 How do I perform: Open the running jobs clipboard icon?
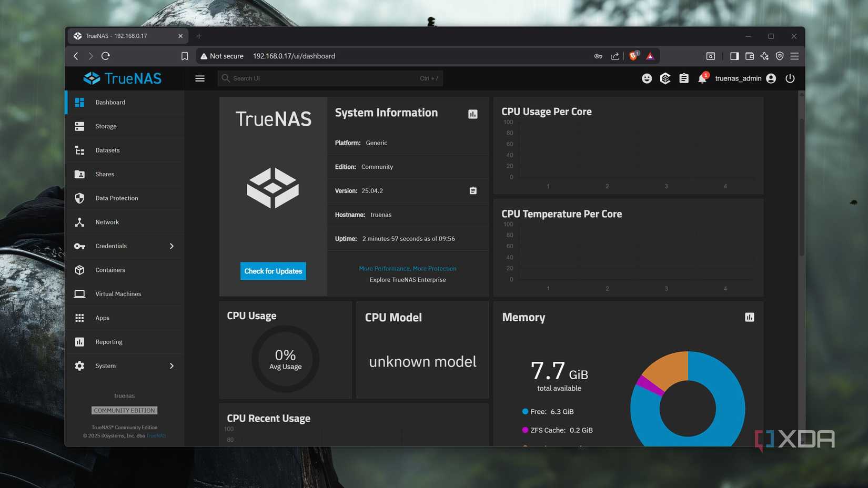[683, 78]
